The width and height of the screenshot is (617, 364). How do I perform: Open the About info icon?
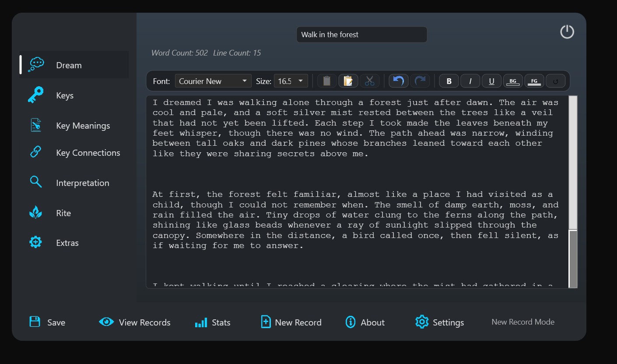point(350,322)
